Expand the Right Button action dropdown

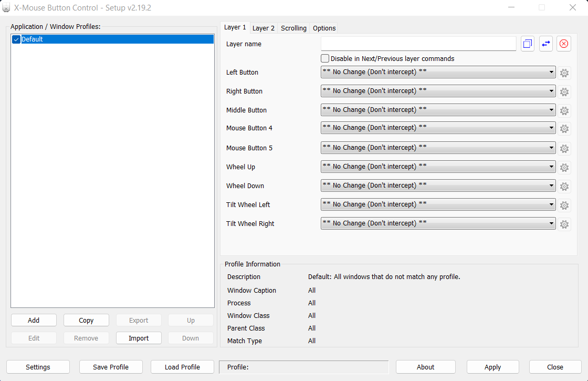[438, 91]
